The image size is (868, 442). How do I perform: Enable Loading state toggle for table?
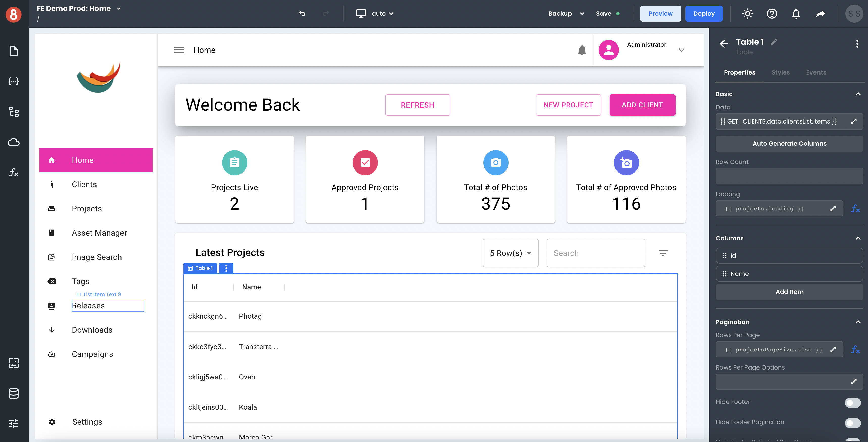[x=856, y=209]
